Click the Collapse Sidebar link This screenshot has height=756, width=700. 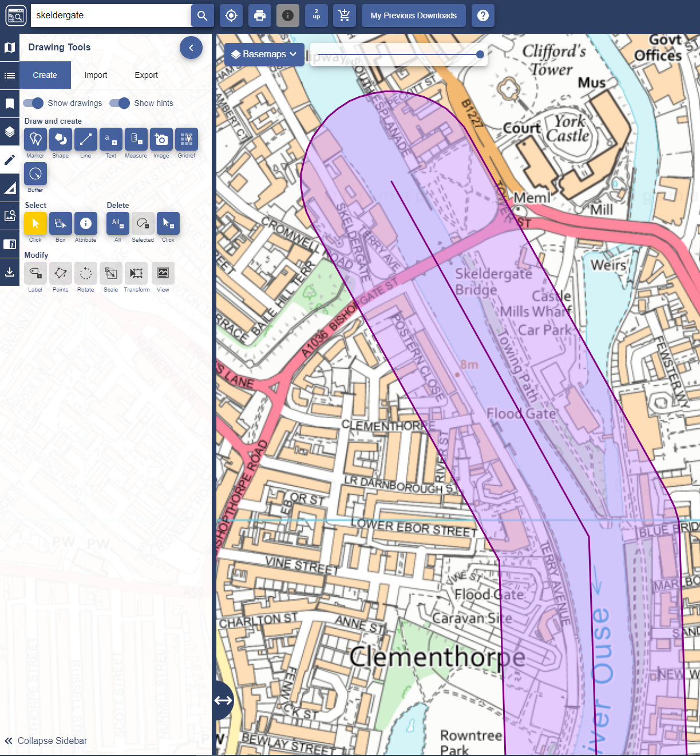[46, 741]
